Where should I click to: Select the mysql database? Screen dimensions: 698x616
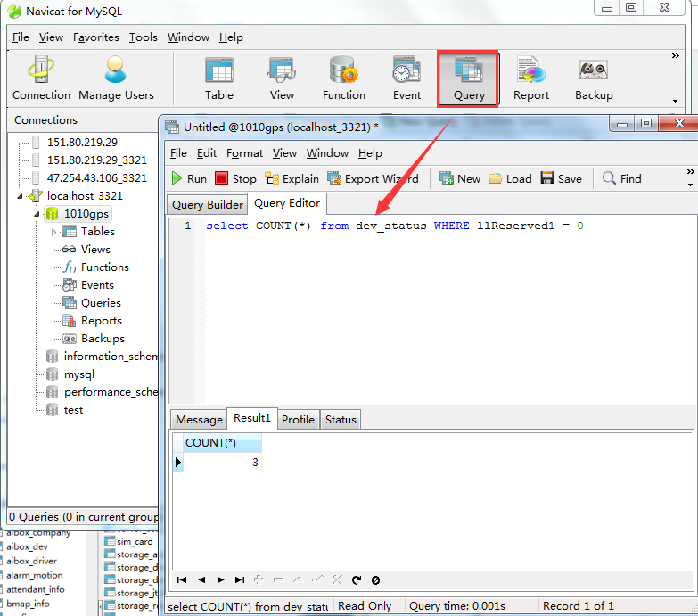tap(79, 374)
